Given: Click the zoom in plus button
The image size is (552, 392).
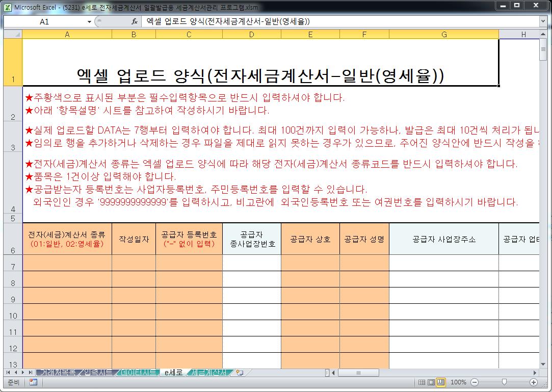Looking at the screenshot, I should 534,382.
